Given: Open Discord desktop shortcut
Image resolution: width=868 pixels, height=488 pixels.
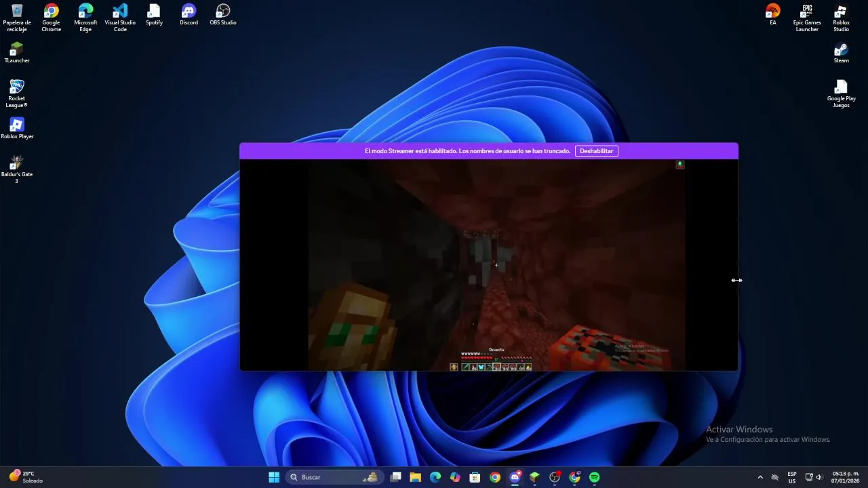Looking at the screenshot, I should point(189,15).
